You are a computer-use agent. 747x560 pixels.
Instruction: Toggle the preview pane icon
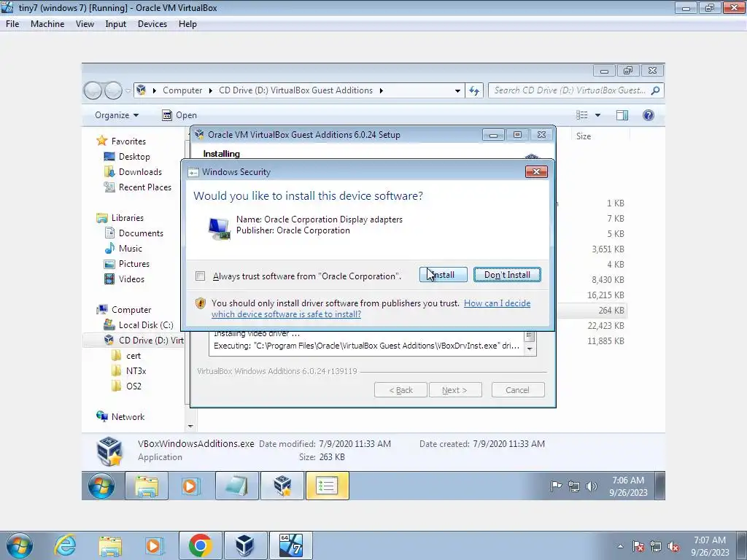coord(622,115)
